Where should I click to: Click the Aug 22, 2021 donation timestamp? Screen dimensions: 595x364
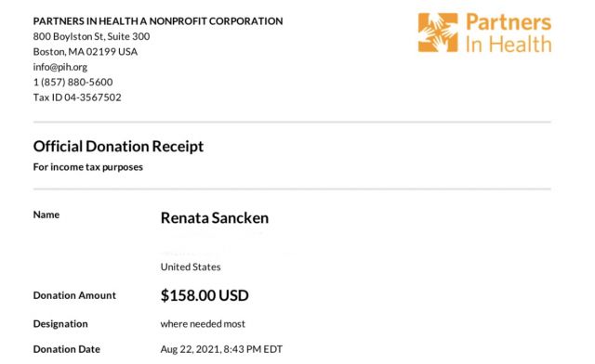pos(221,349)
